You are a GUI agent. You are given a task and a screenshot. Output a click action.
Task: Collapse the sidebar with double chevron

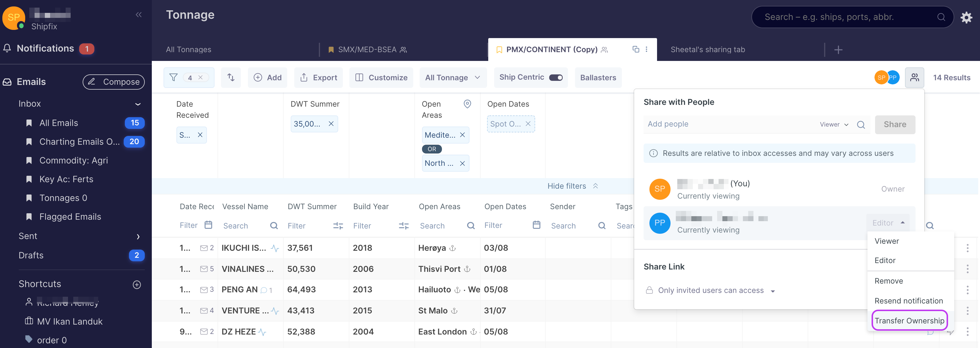139,15
